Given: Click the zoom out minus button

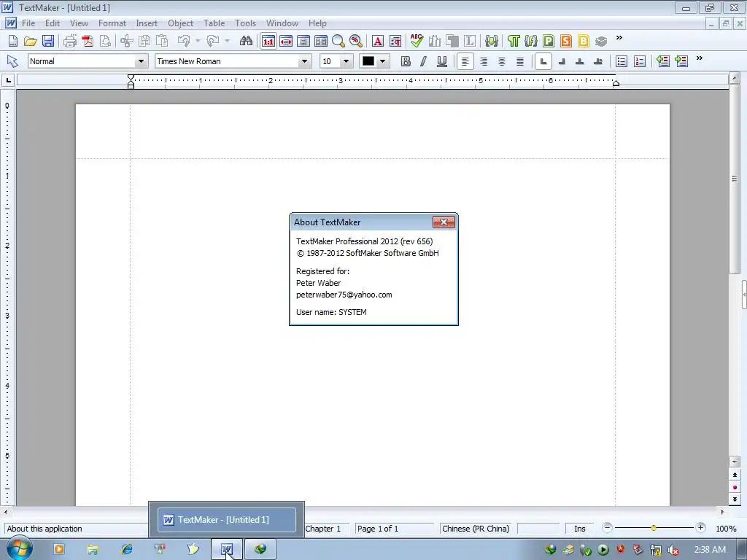Looking at the screenshot, I should coord(607,528).
